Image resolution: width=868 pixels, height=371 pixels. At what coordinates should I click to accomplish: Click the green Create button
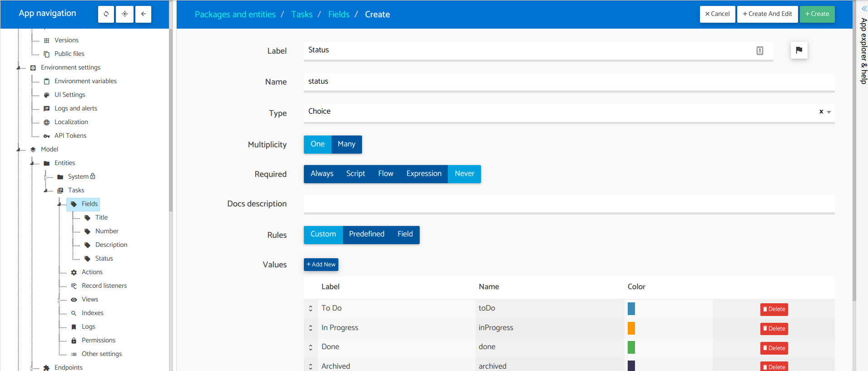tap(817, 14)
